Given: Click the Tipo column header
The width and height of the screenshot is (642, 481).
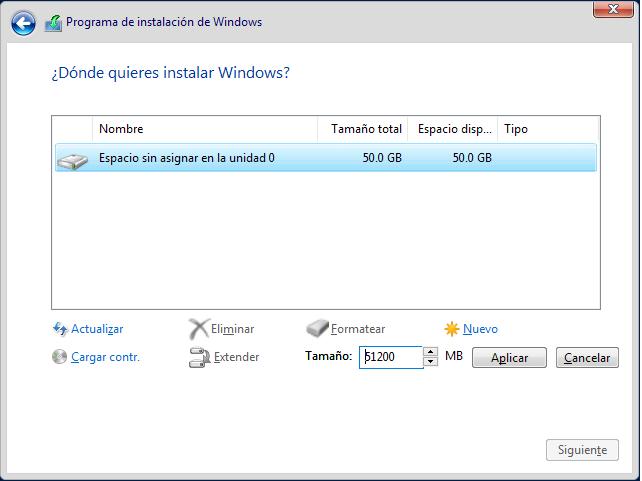Looking at the screenshot, I should coord(548,129).
